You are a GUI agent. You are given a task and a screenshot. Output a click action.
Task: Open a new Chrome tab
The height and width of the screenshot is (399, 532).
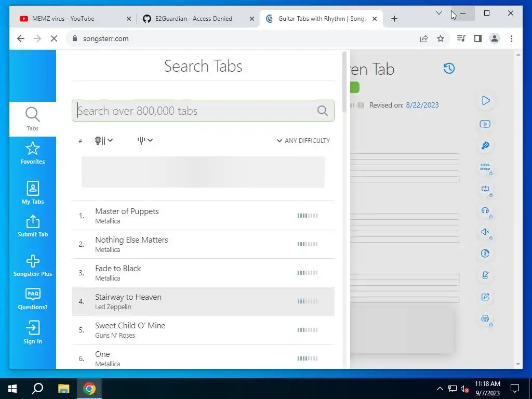(394, 19)
